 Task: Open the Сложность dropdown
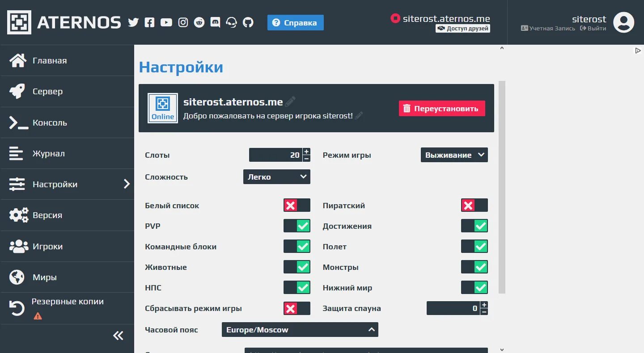[277, 177]
